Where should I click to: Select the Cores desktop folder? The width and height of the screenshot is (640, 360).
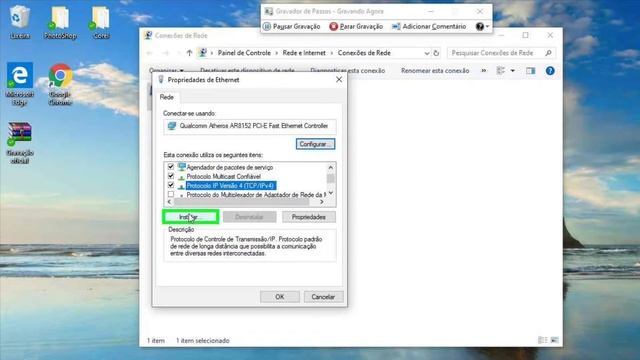pyautogui.click(x=100, y=22)
